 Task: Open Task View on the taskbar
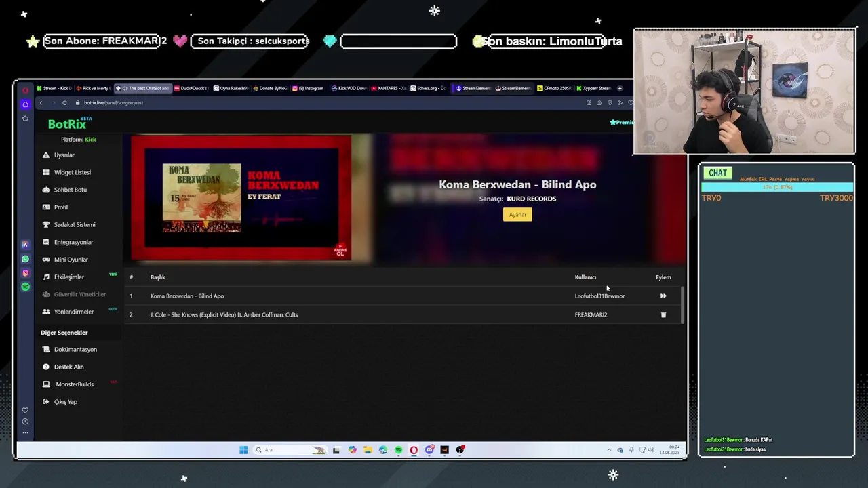coord(336,450)
